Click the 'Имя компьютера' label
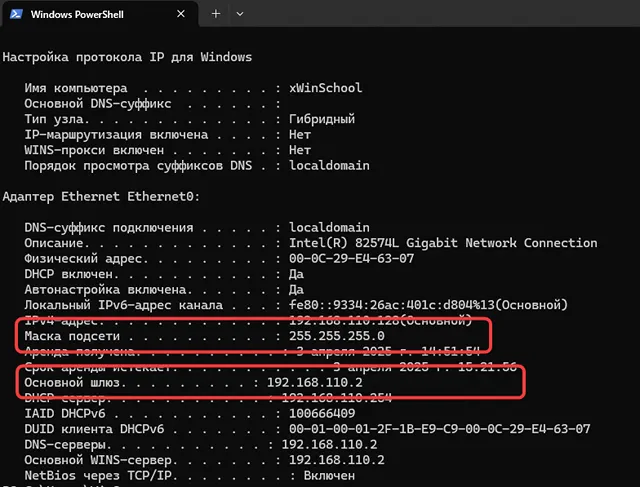The image size is (640, 487). click(x=76, y=88)
